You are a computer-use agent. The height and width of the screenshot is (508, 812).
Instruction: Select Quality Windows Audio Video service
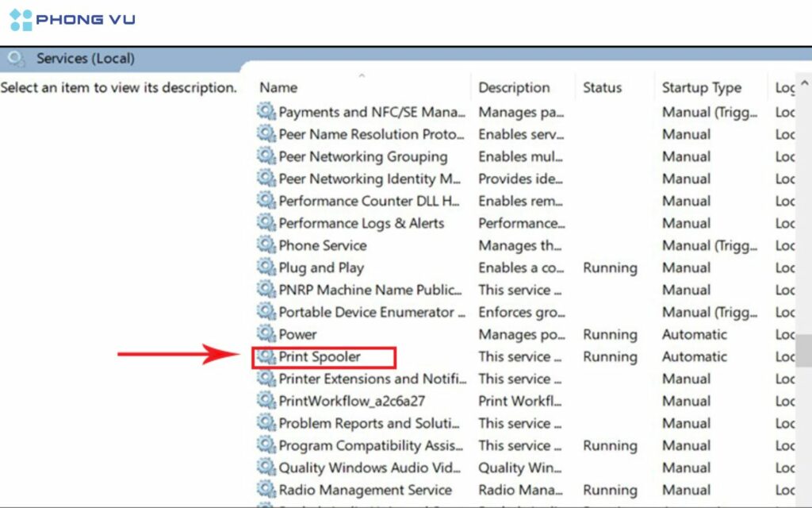point(369,468)
